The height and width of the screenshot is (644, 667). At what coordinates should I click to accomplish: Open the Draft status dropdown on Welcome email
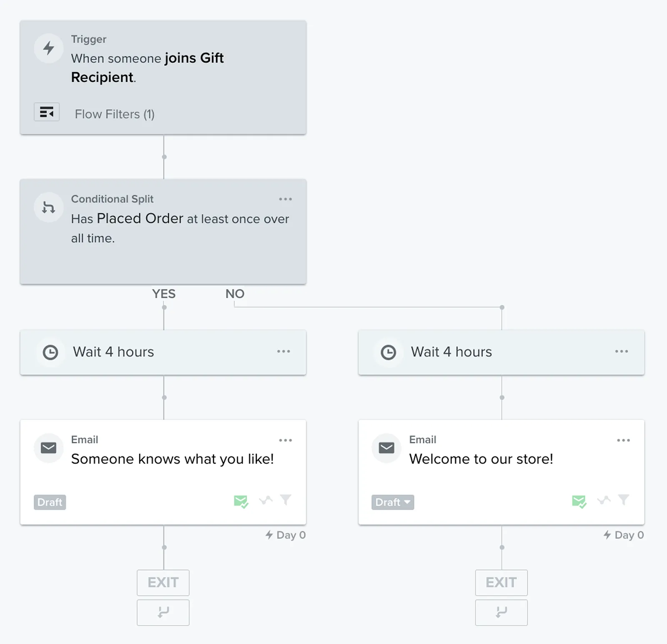392,502
